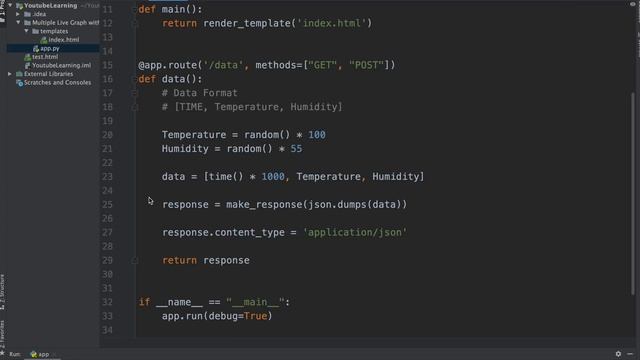Click the "POST" string on line 15

click(367, 65)
